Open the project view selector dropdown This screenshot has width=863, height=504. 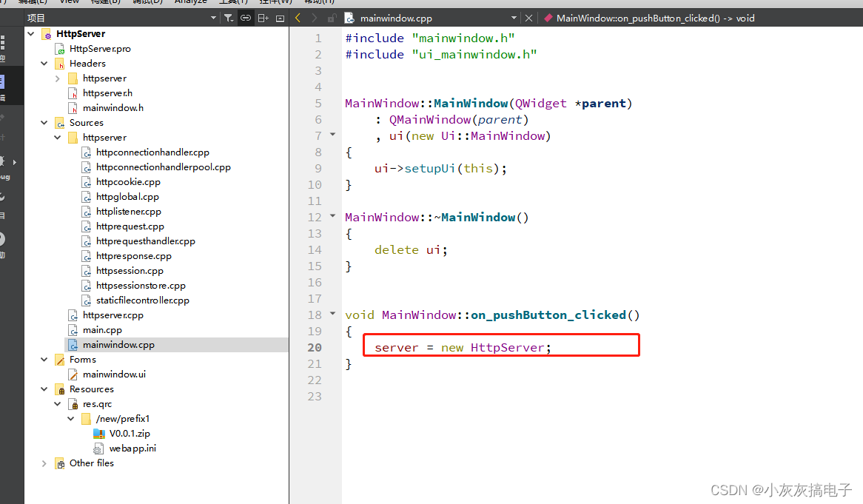coord(214,19)
